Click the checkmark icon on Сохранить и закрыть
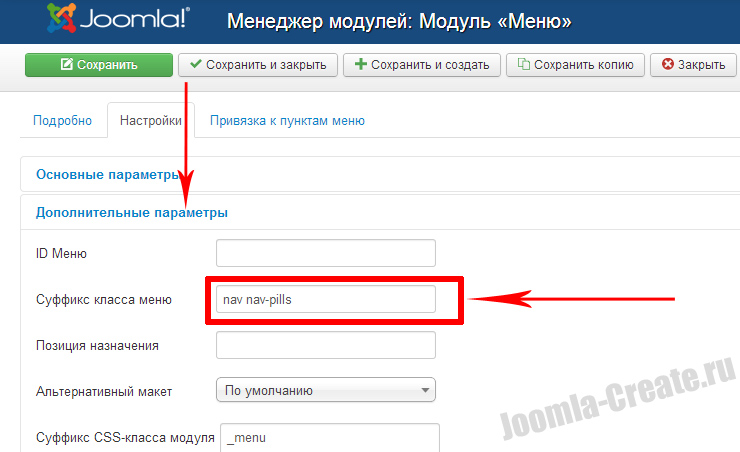 coord(195,65)
